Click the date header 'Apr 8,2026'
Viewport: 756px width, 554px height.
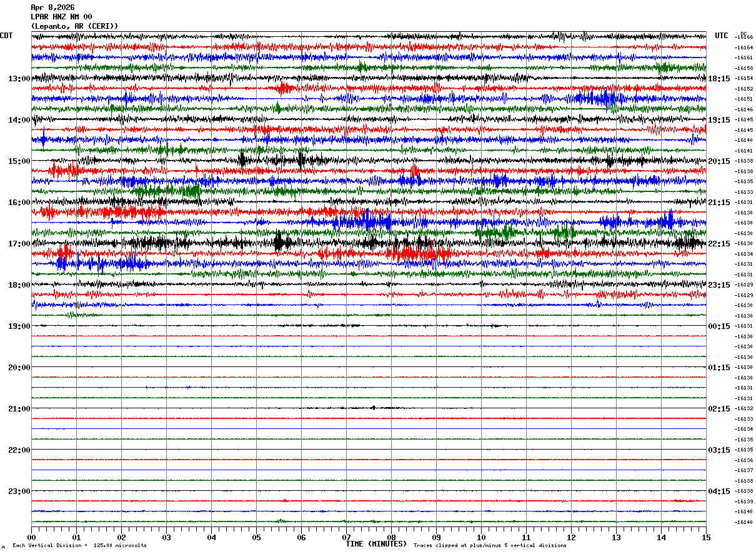tap(52, 8)
